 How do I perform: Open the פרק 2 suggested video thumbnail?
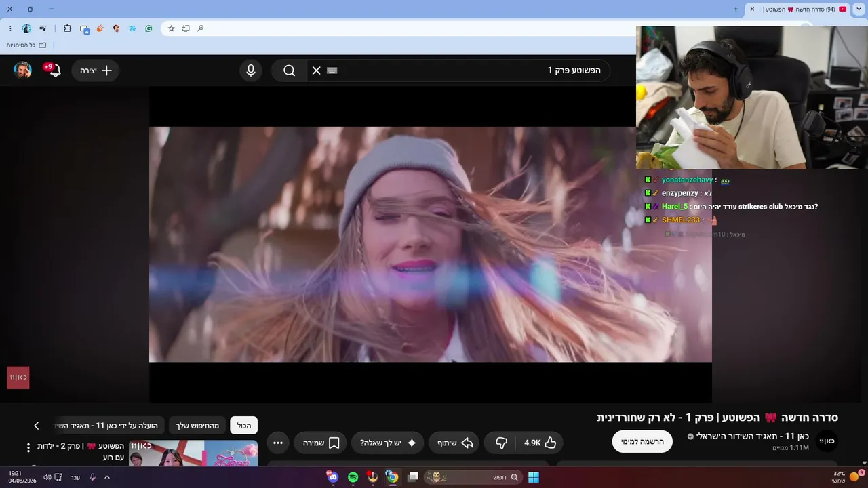pos(193,453)
